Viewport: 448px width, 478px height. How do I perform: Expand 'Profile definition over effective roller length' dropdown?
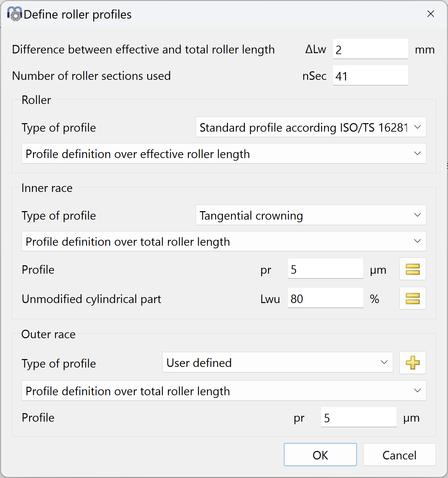pos(224,154)
